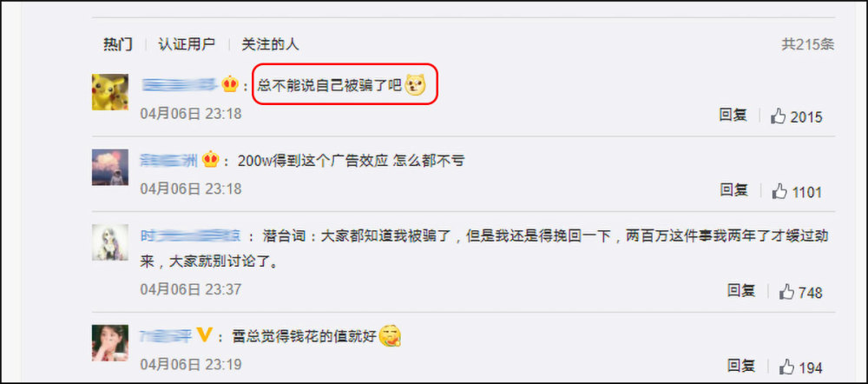Click the orange V verified badge
Viewport: 868px width, 384px height.
(x=205, y=335)
